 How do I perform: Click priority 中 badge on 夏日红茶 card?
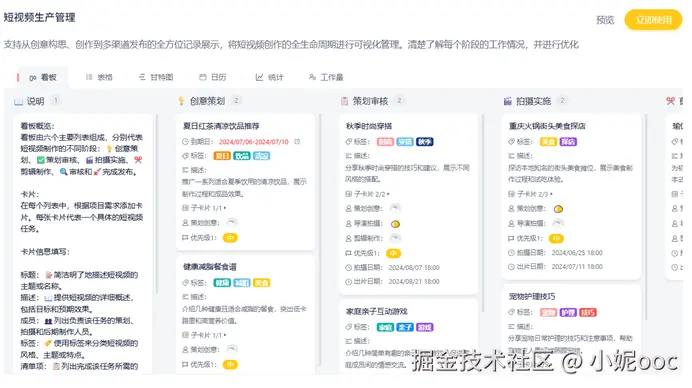pyautogui.click(x=230, y=237)
